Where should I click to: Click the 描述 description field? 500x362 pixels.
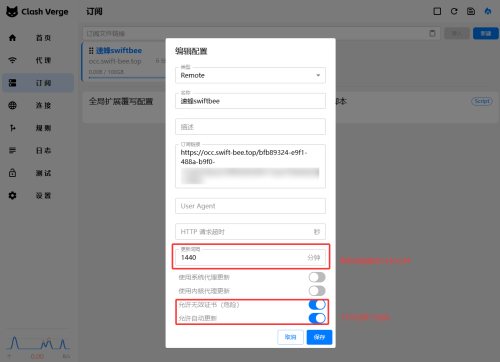pos(250,127)
